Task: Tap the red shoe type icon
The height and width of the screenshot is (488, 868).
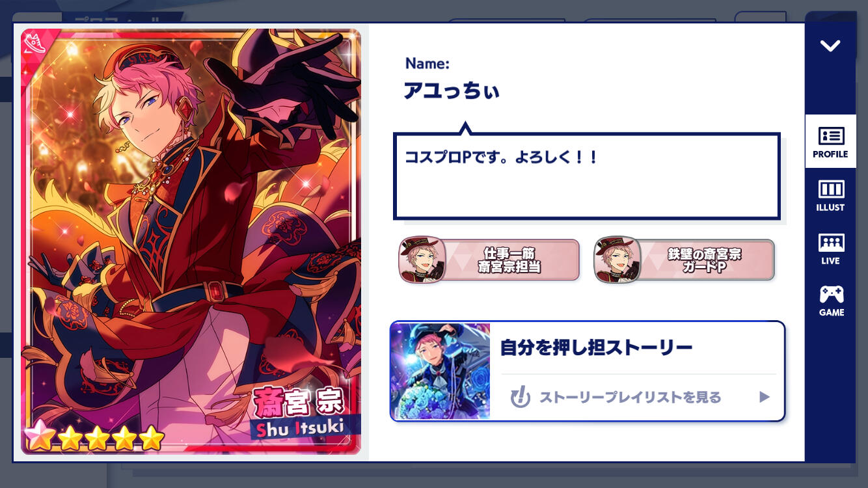Action: point(33,42)
